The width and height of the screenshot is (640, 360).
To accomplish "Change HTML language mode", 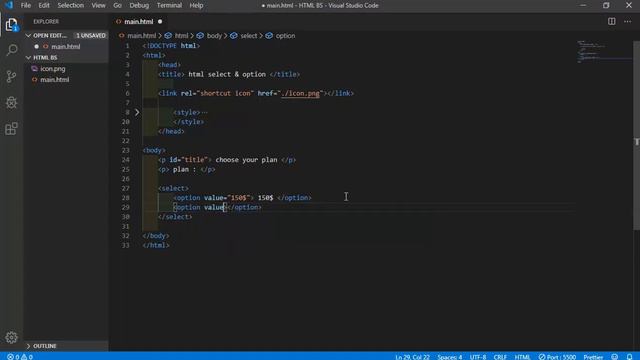I will (522, 357).
